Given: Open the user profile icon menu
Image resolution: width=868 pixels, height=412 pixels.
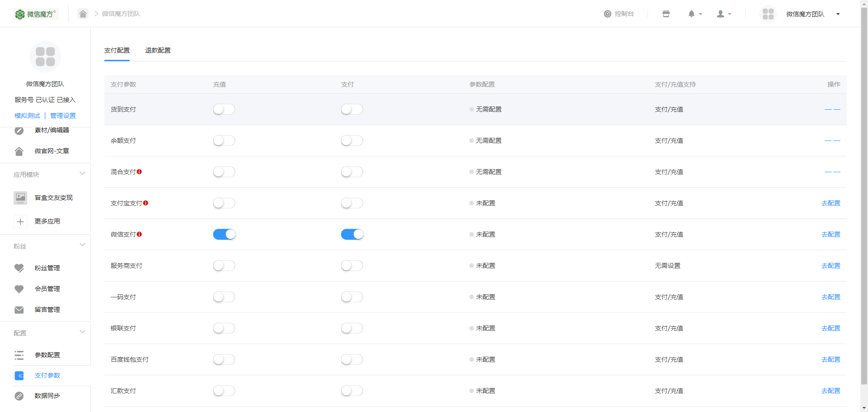Looking at the screenshot, I should pos(721,14).
